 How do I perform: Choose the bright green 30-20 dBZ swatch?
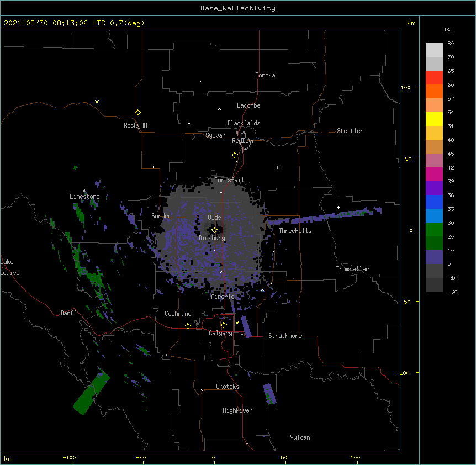pyautogui.click(x=434, y=230)
